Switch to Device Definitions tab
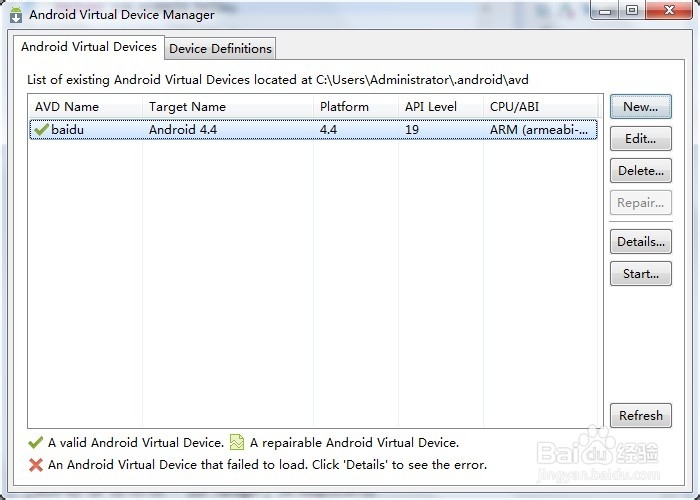This screenshot has width=700, height=500. click(x=220, y=48)
